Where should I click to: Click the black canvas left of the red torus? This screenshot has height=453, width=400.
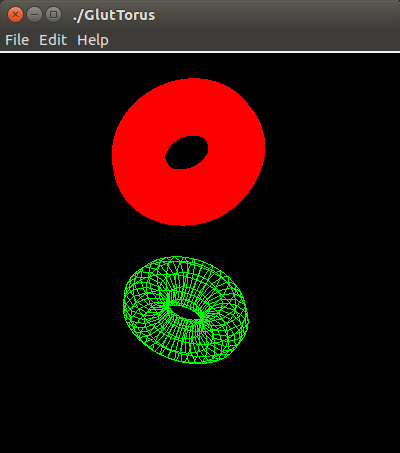coord(56,152)
